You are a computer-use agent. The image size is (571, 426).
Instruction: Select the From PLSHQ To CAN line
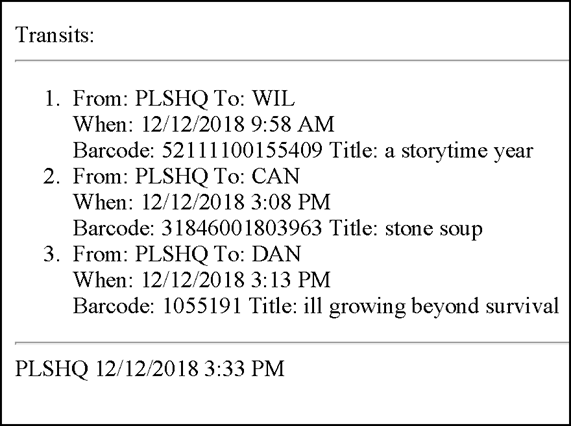click(x=186, y=176)
